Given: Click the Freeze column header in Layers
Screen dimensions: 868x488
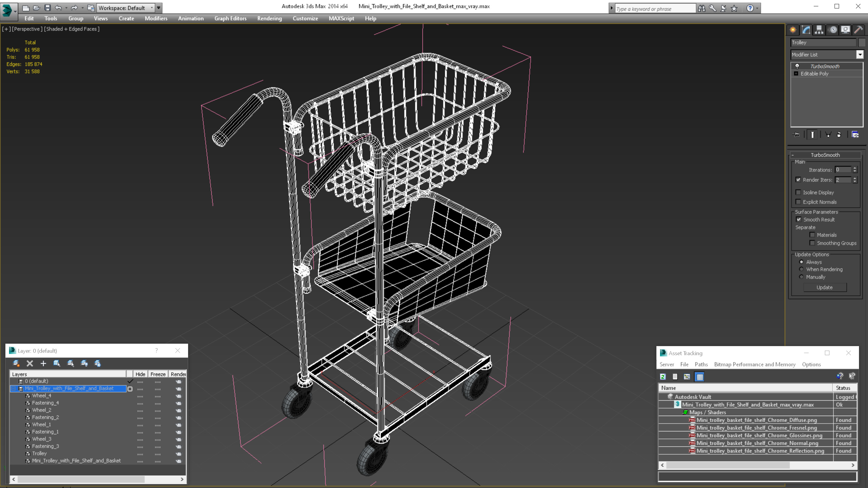Looking at the screenshot, I should pyautogui.click(x=158, y=374).
